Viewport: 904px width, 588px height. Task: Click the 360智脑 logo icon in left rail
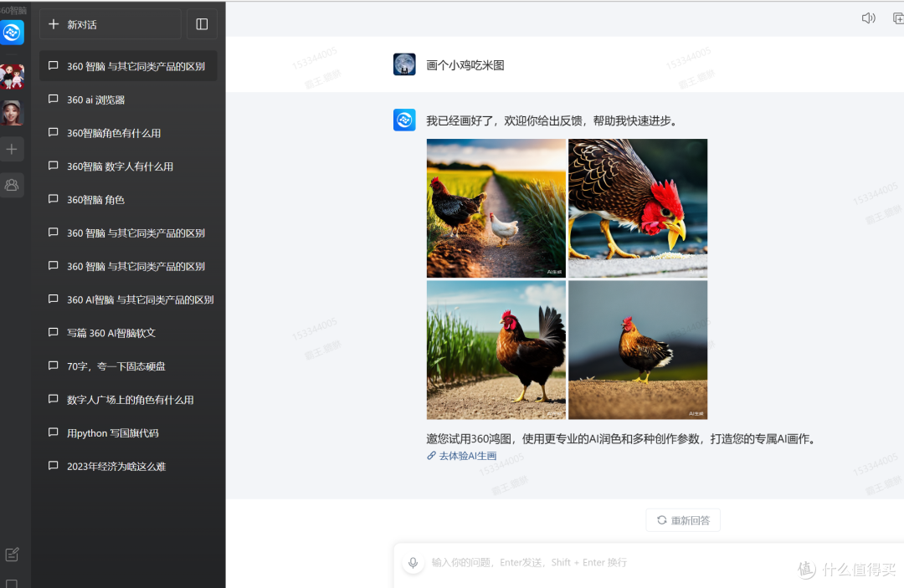tap(12, 33)
